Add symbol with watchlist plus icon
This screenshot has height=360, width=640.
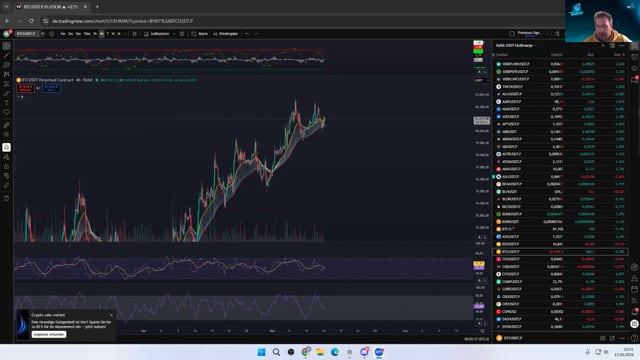pos(603,46)
